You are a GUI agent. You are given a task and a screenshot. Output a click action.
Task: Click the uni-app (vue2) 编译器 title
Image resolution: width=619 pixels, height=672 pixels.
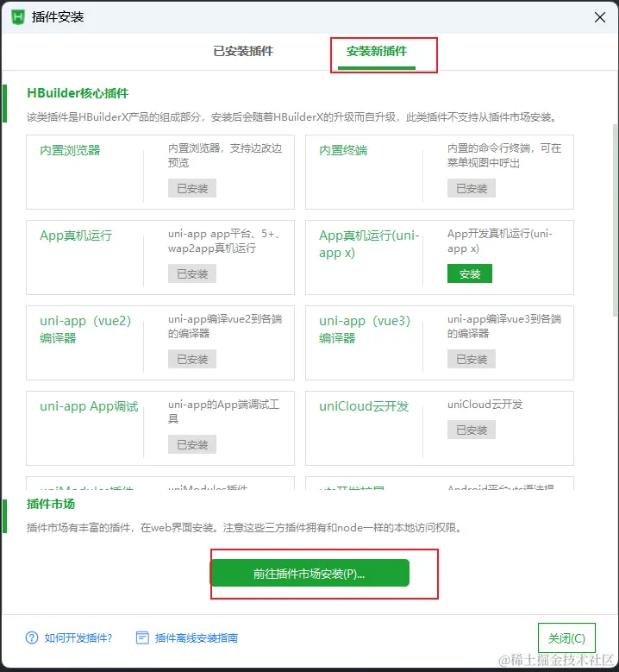click(85, 330)
